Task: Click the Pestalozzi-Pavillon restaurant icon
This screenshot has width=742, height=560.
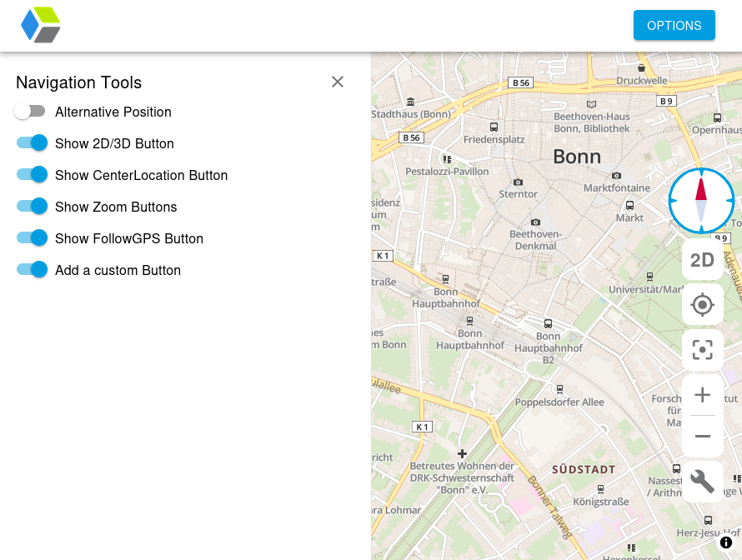Action: tap(447, 159)
